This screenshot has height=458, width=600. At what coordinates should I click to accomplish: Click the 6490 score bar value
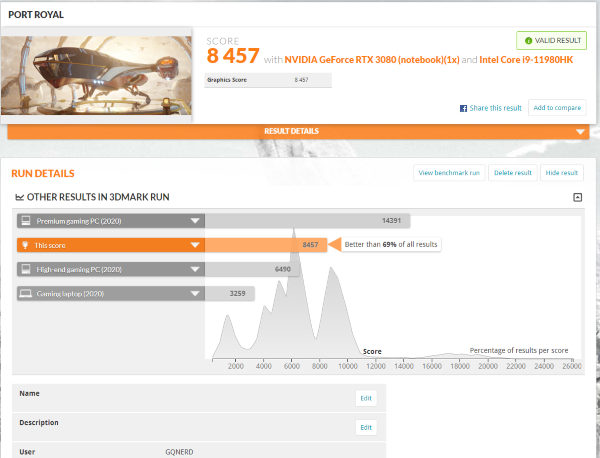283,269
